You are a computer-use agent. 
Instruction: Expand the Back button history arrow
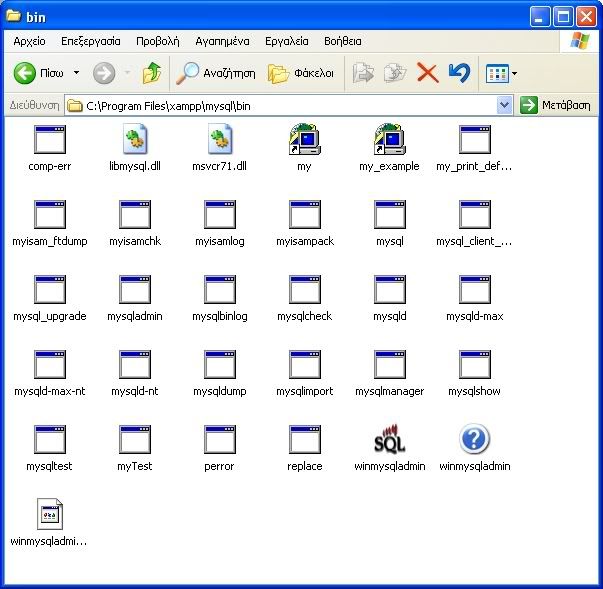click(76, 73)
